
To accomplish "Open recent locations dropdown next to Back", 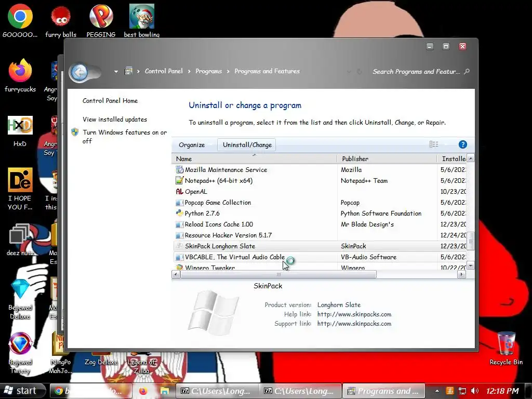I will pos(116,72).
